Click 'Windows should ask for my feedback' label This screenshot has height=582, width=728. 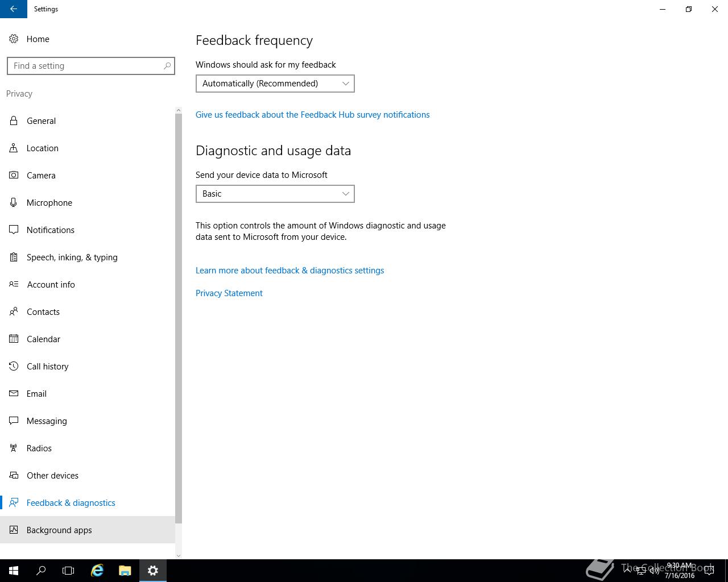tap(266, 65)
